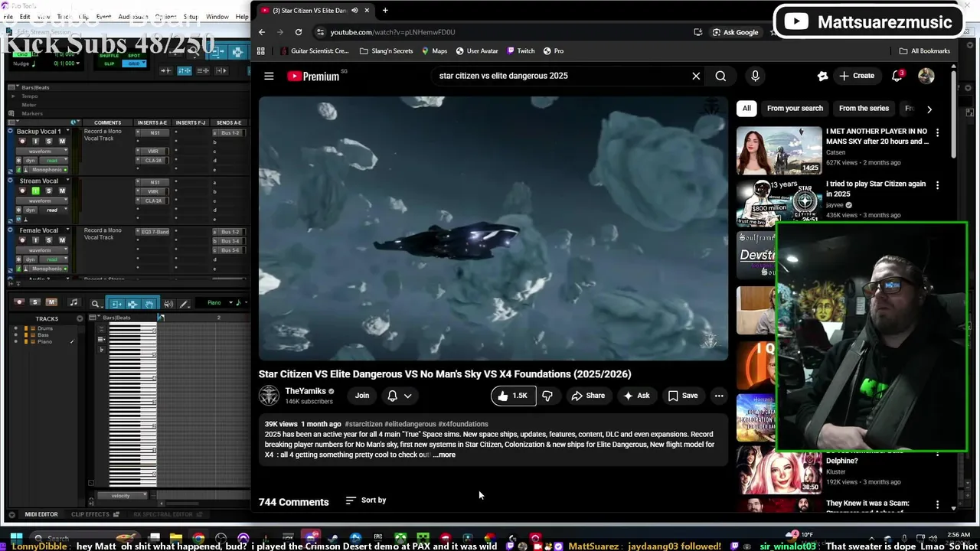980x551 pixels.
Task: Start voice search with the microphone
Action: click(x=755, y=76)
